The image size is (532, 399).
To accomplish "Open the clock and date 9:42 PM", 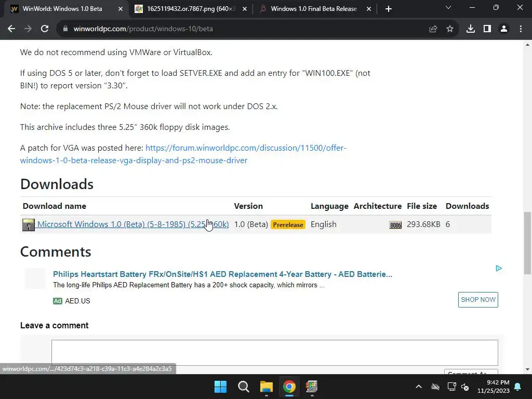I will coord(494,387).
